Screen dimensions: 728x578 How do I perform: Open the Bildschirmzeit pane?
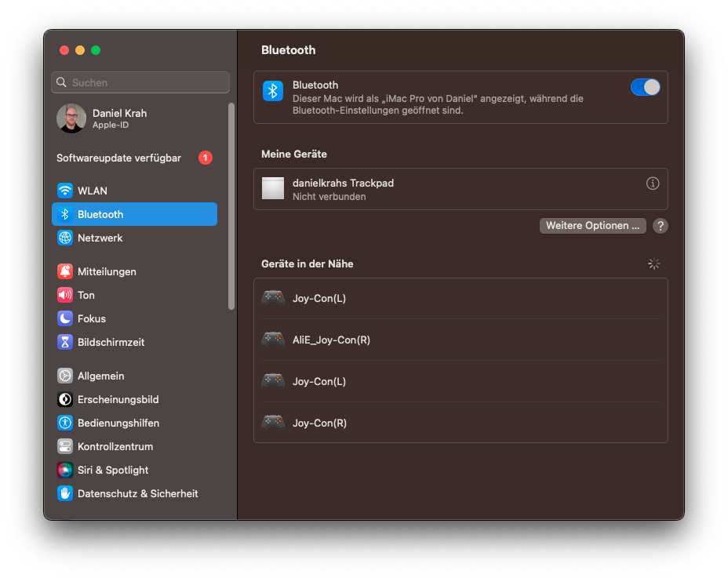[134, 342]
